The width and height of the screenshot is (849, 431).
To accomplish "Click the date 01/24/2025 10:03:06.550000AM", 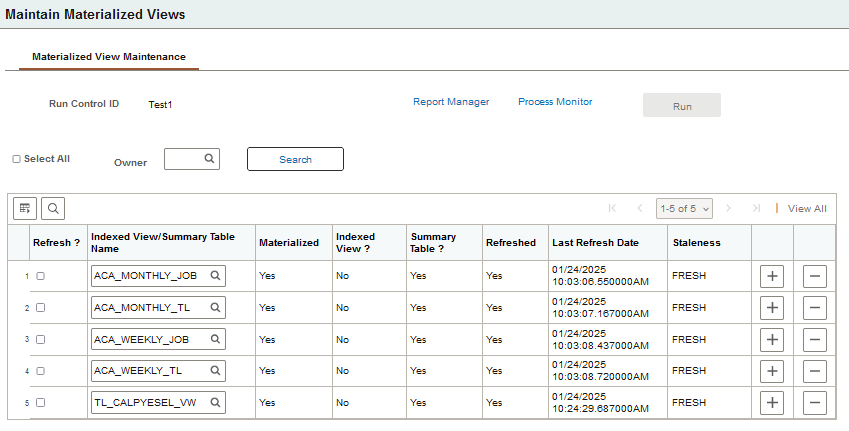I will (600, 276).
